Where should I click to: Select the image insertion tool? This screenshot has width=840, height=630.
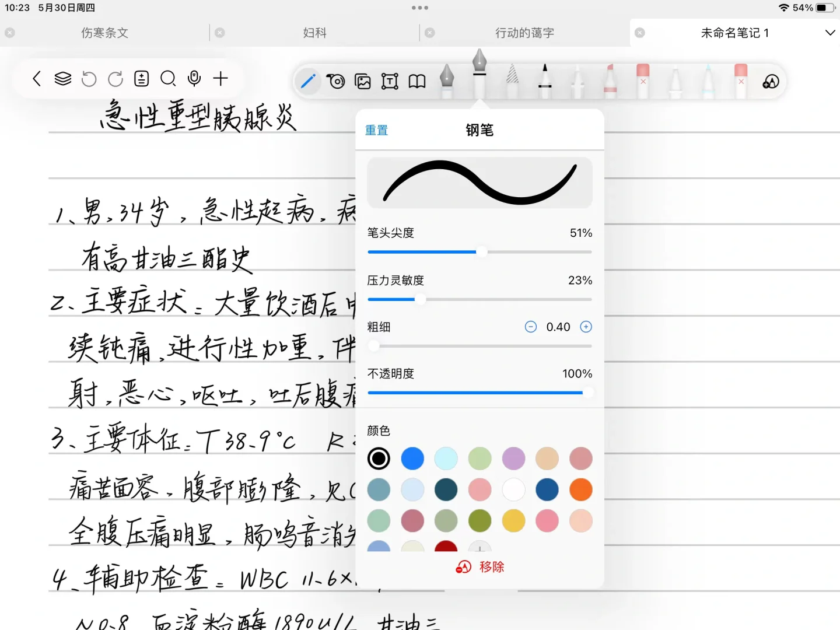(362, 82)
